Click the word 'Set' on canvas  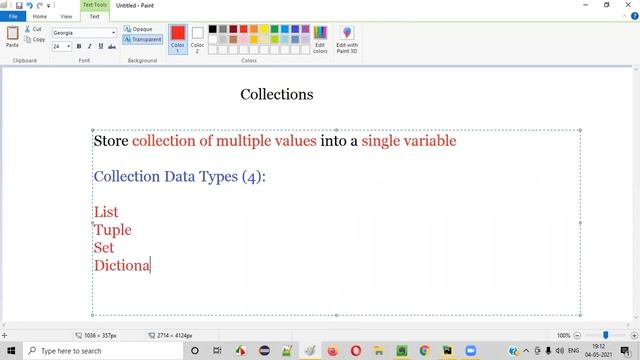104,248
